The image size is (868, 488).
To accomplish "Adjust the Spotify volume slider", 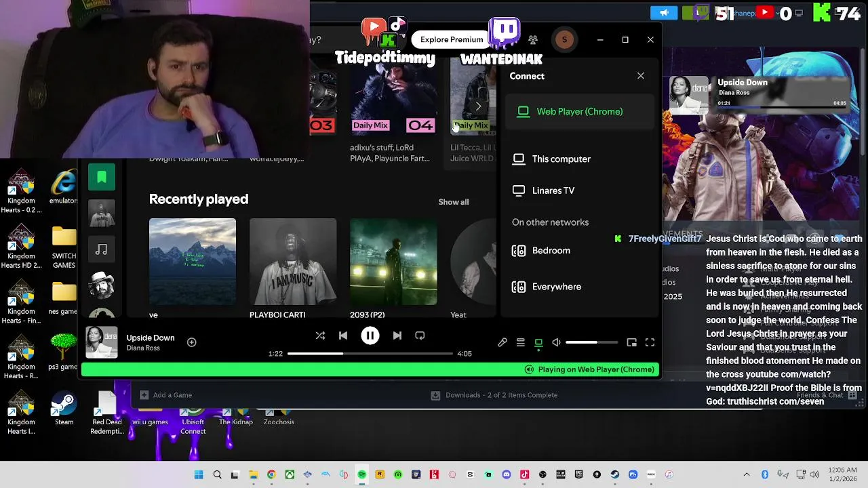I will click(x=591, y=343).
